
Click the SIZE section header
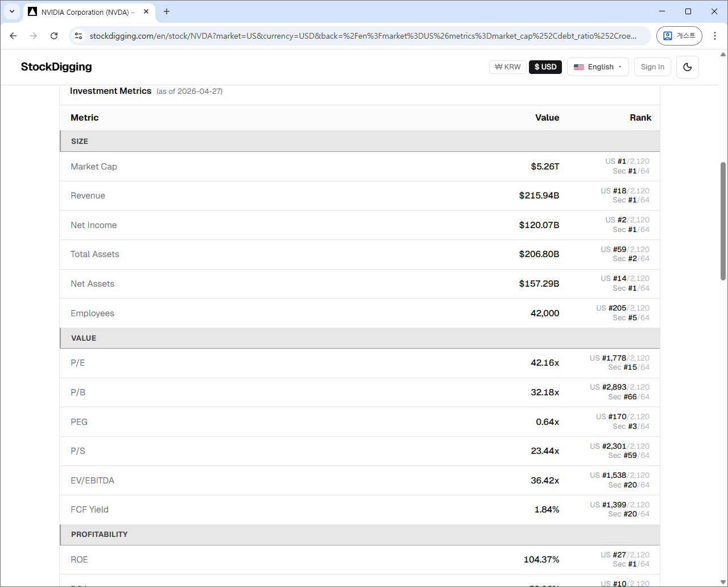click(x=359, y=141)
